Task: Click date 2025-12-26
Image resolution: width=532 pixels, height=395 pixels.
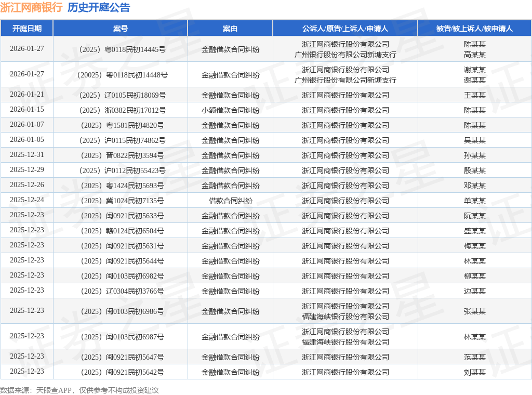Action: tap(27, 185)
